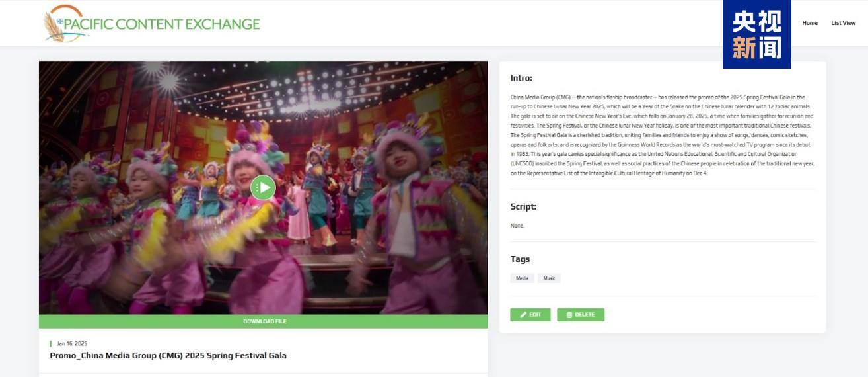Image resolution: width=868 pixels, height=377 pixels.
Task: Click the Script "None." text
Action: (517, 226)
